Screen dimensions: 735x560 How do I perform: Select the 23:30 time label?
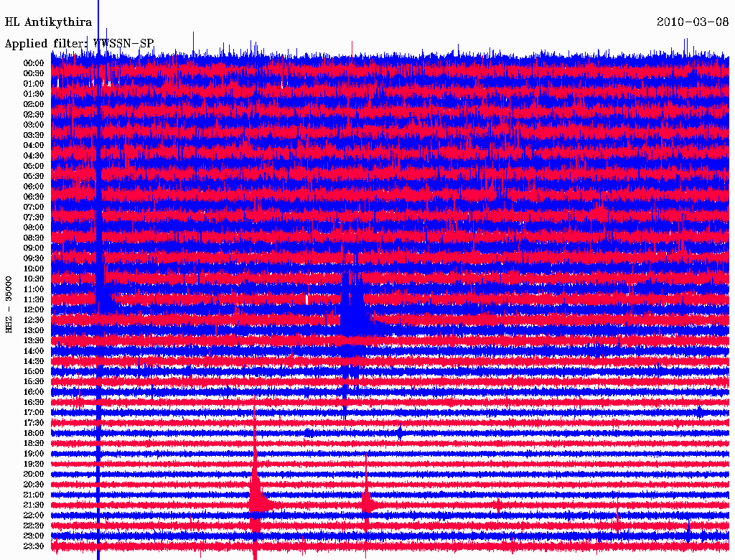[34, 546]
